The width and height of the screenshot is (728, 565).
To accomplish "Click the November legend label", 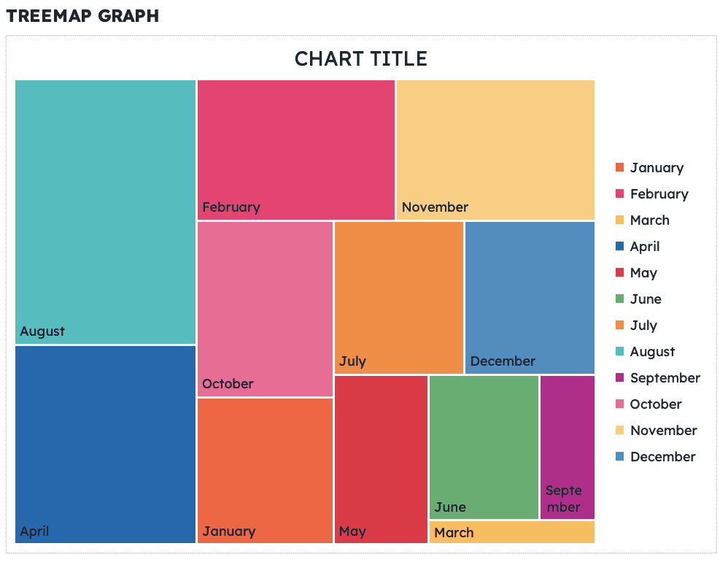I will (663, 431).
